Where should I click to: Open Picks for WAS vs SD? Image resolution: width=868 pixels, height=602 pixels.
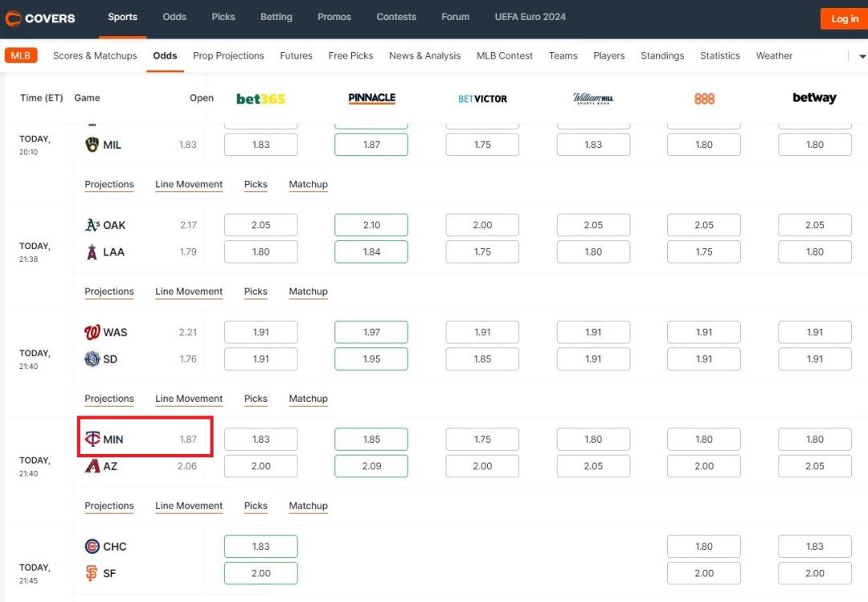pyautogui.click(x=256, y=399)
